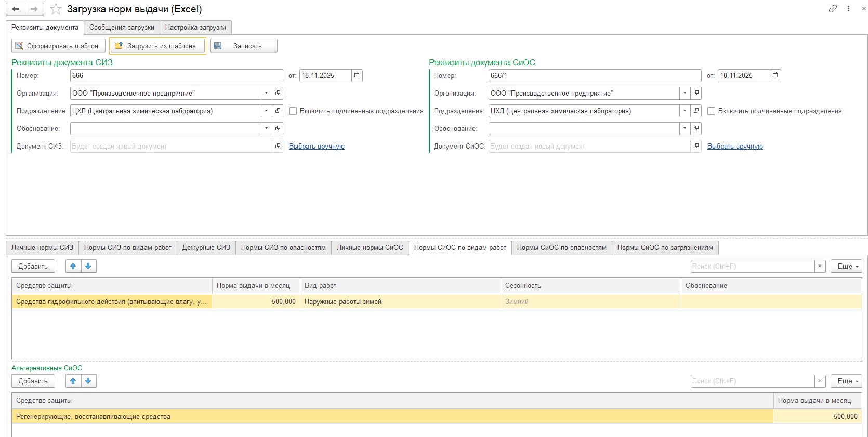Clear the search field above work types table
The image size is (868, 437).
click(820, 267)
